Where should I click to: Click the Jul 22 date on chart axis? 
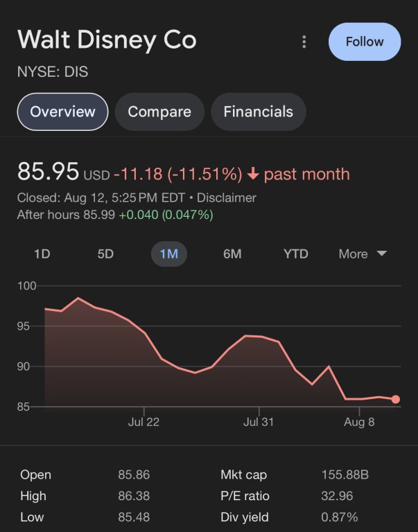[x=143, y=423]
